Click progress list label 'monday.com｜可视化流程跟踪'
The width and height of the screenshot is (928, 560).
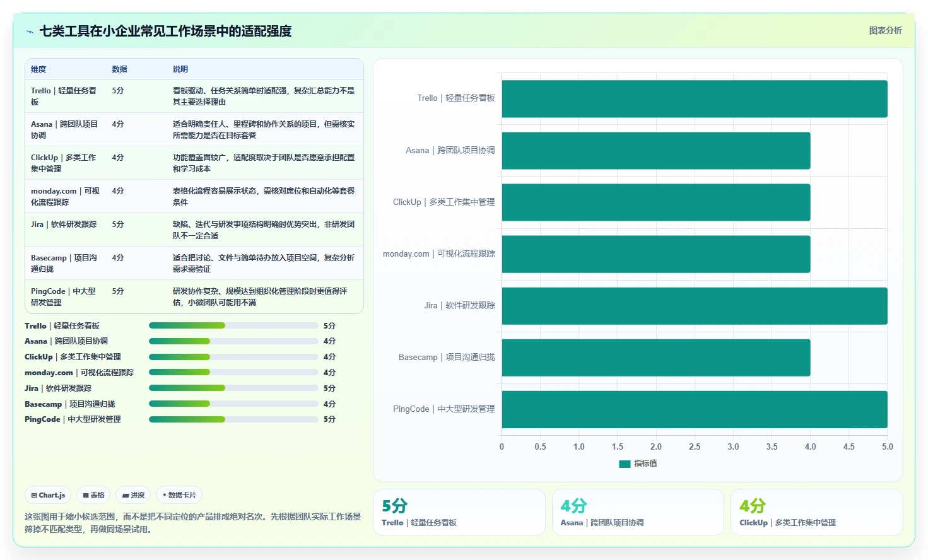pyautogui.click(x=79, y=373)
